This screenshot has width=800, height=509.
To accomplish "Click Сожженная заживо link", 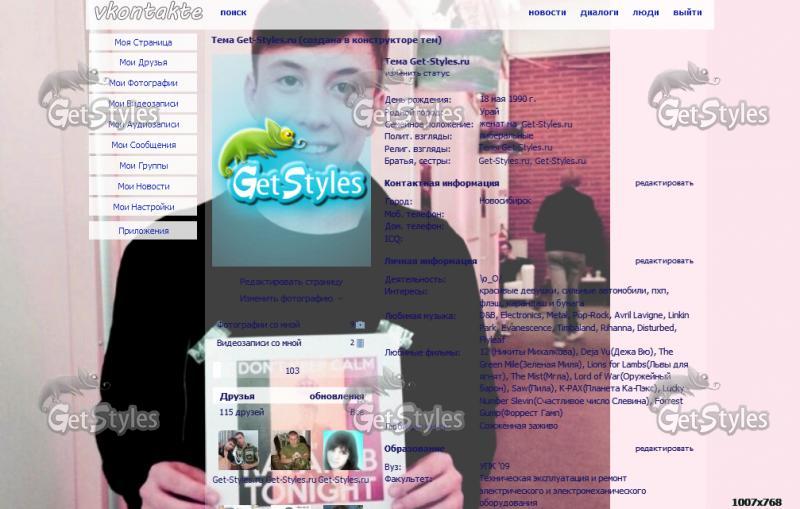I will (x=518, y=425).
